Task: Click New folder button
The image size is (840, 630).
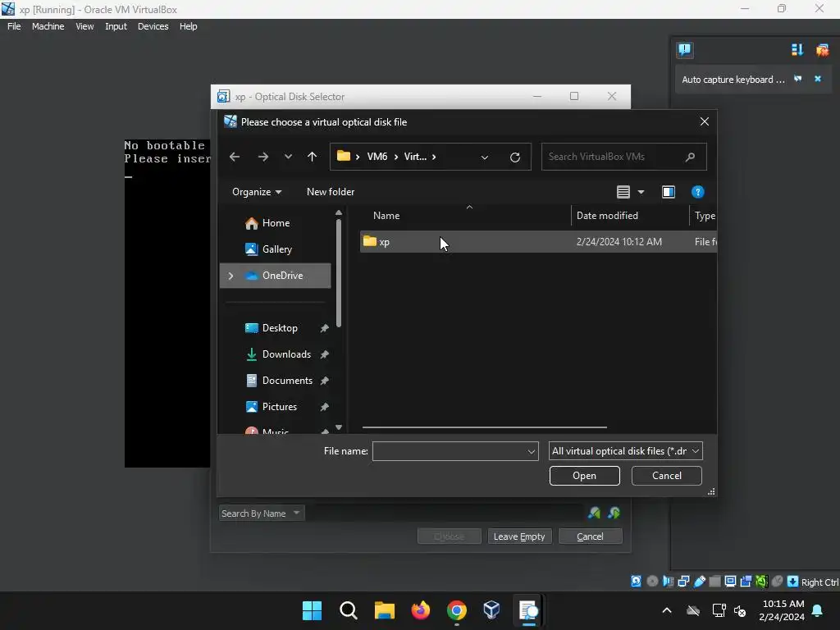Action: tap(331, 192)
